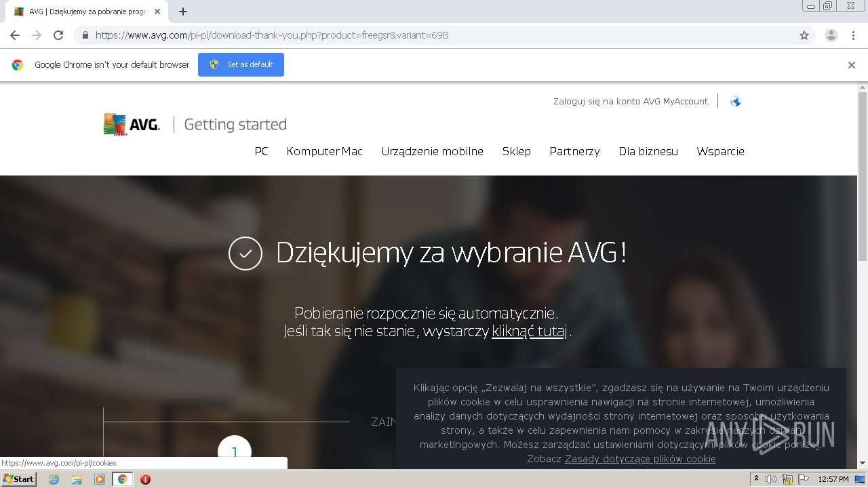Screen dimensions: 868x488
Task: Click the scrollbar down arrow
Action: pos(863,463)
